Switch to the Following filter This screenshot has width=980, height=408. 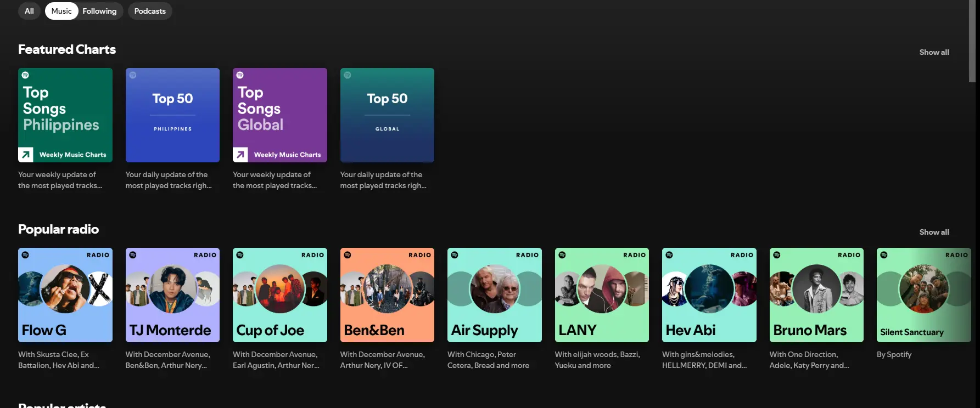pos(100,11)
